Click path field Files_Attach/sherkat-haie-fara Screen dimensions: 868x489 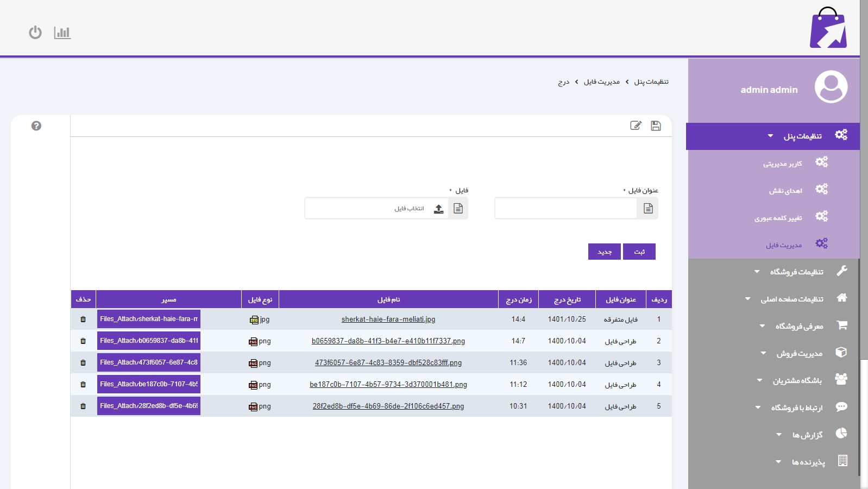point(149,319)
